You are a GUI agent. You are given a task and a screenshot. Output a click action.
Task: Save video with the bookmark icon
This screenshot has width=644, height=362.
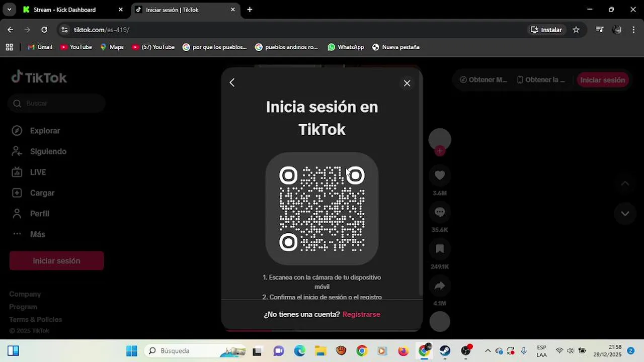440,248
